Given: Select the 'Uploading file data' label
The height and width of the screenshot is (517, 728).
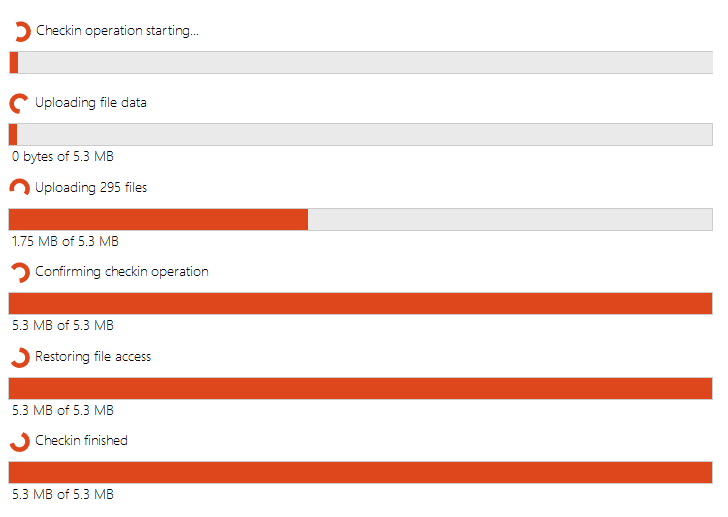Looking at the screenshot, I should (91, 103).
